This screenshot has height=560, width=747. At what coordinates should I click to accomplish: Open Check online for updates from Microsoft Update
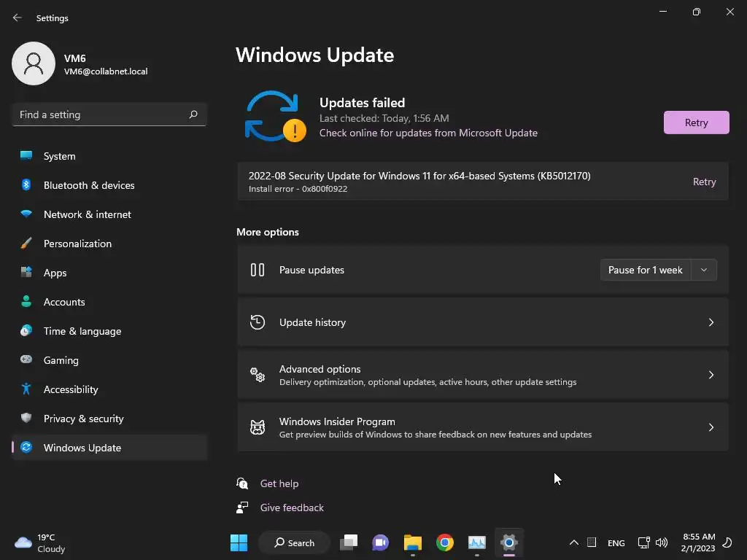[x=428, y=133]
